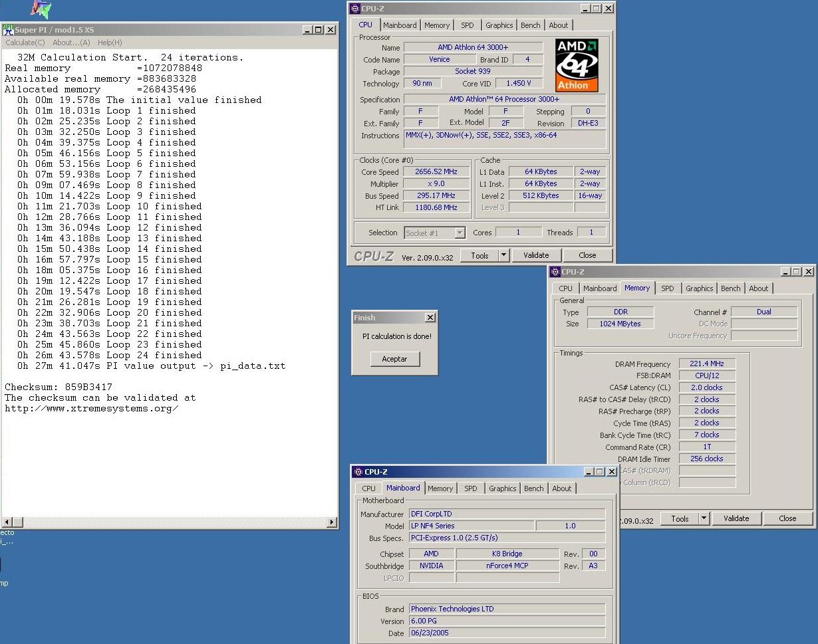Click the Super PI horizontal scrollbar track
Image resolution: width=818 pixels, height=644 pixels.
[169, 522]
